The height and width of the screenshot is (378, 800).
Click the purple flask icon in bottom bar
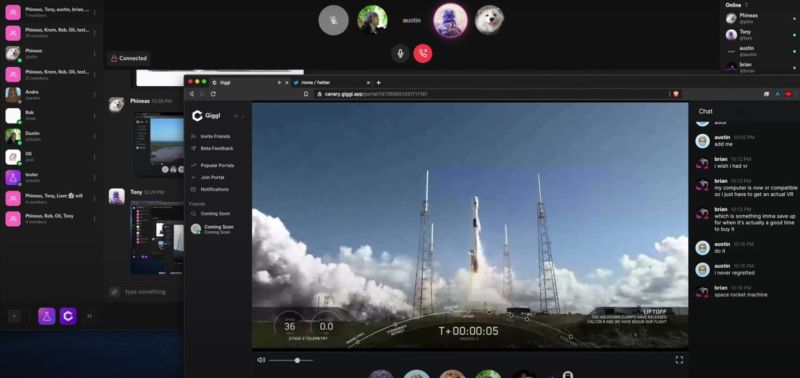(46, 316)
